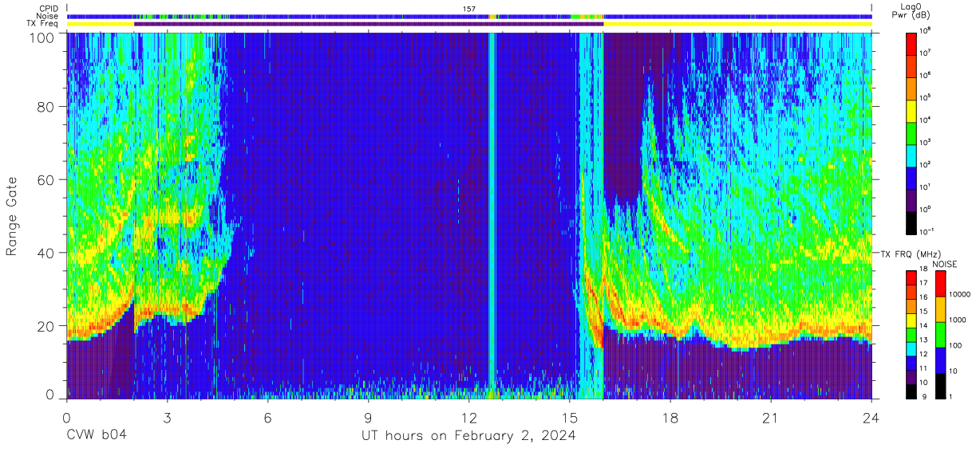The height and width of the screenshot is (452, 980).
Task: Click the green vertical stripe after 12 UT
Action: coord(492,215)
